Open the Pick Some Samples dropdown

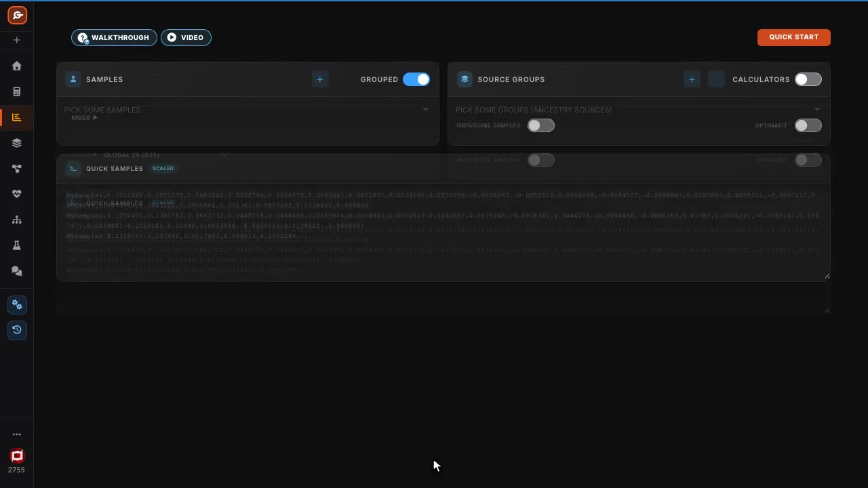248,109
